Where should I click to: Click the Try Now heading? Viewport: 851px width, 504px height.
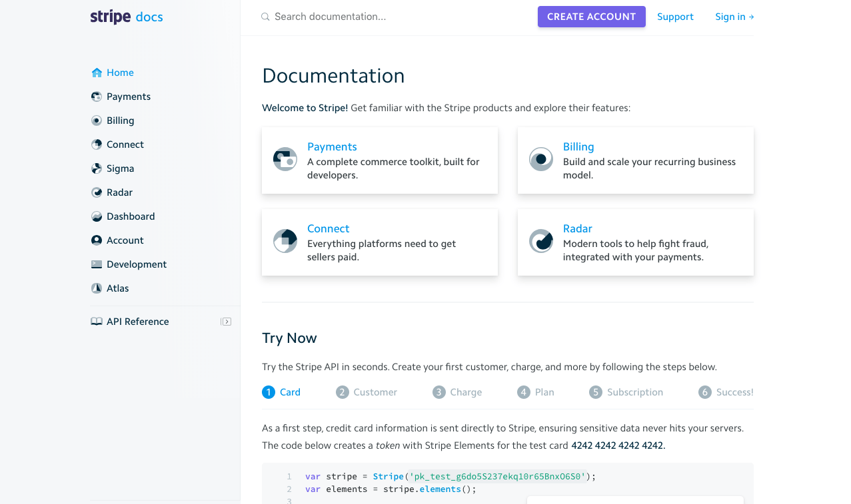click(289, 338)
